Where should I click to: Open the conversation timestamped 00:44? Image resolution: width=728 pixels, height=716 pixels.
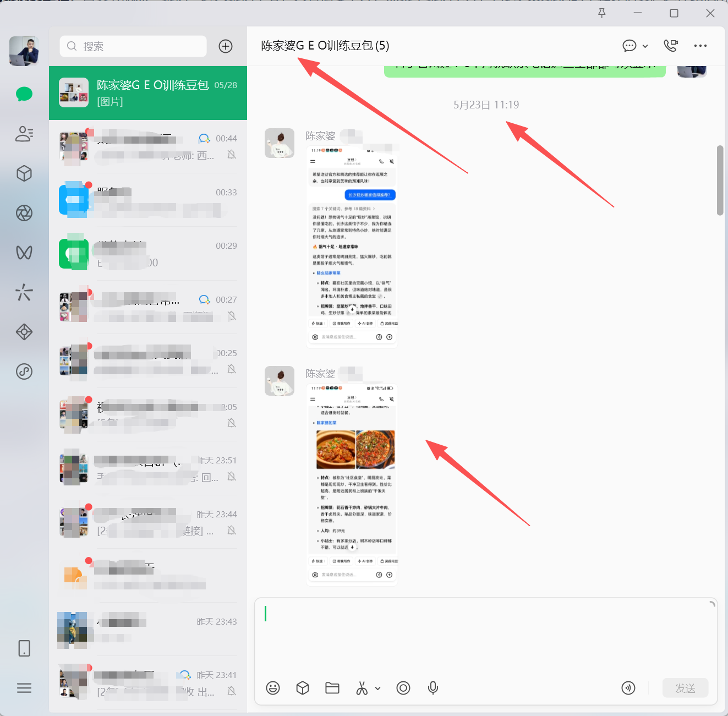[148, 146]
